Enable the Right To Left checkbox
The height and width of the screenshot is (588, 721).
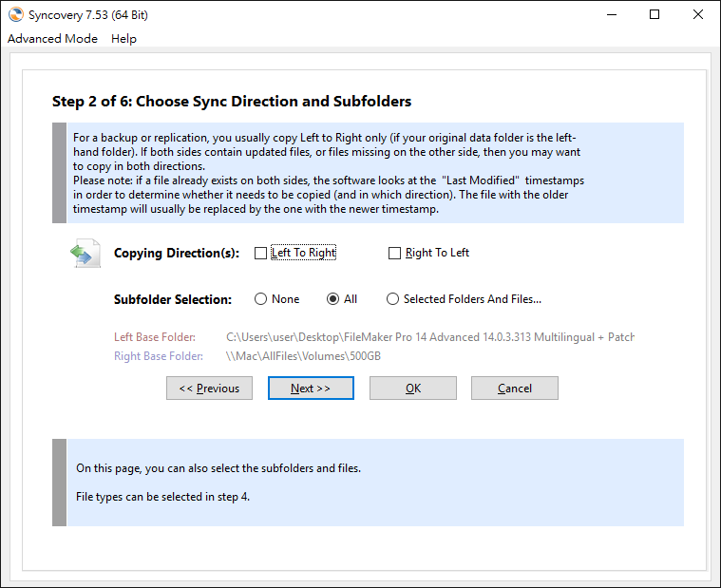(394, 253)
